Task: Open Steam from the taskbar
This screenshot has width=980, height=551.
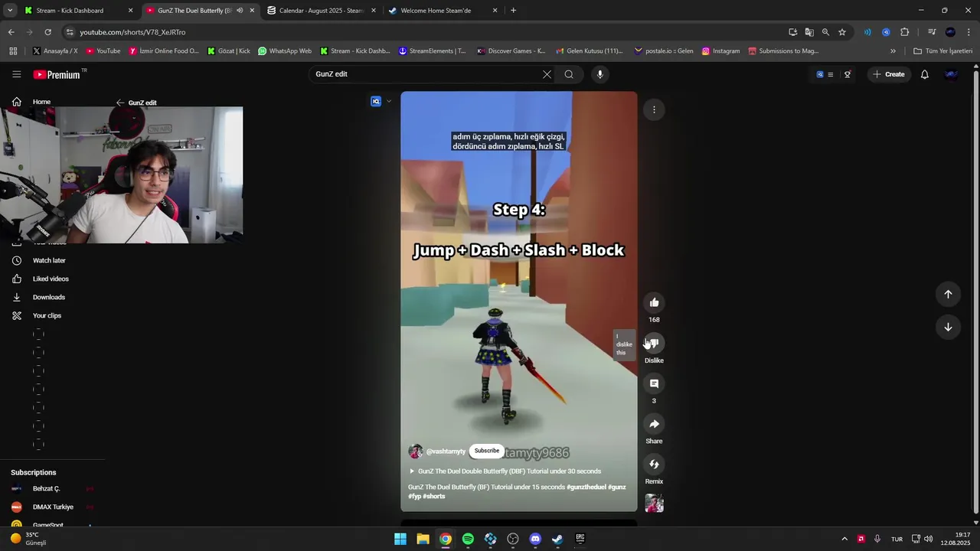Action: click(x=557, y=539)
